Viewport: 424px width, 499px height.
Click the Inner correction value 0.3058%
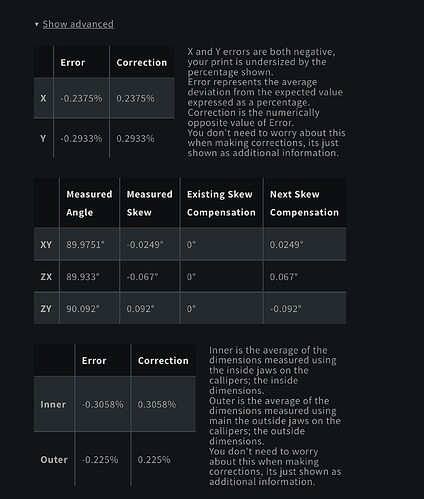coord(157,404)
